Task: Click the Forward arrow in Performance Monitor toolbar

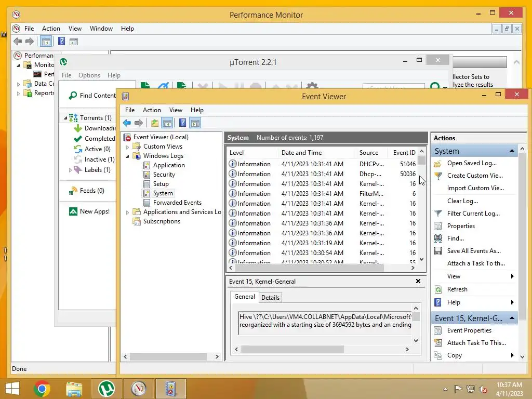Action: [x=30, y=42]
